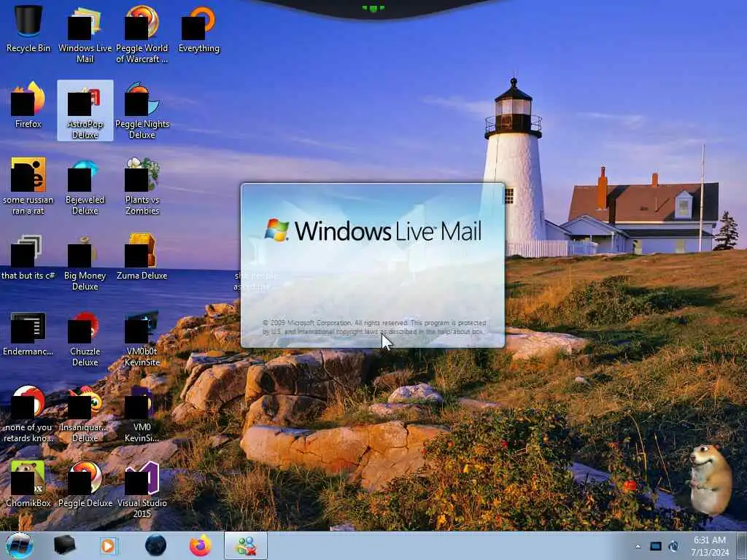Open the Everything search shortcut

198,28
